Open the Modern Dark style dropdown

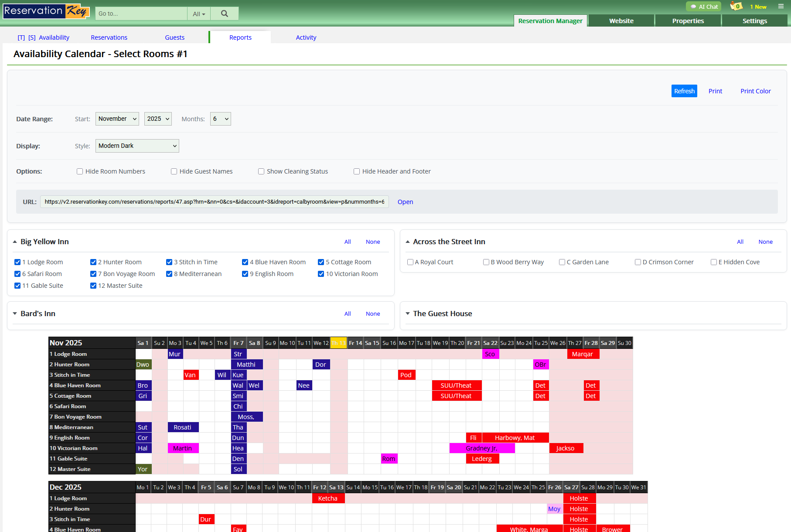(137, 146)
